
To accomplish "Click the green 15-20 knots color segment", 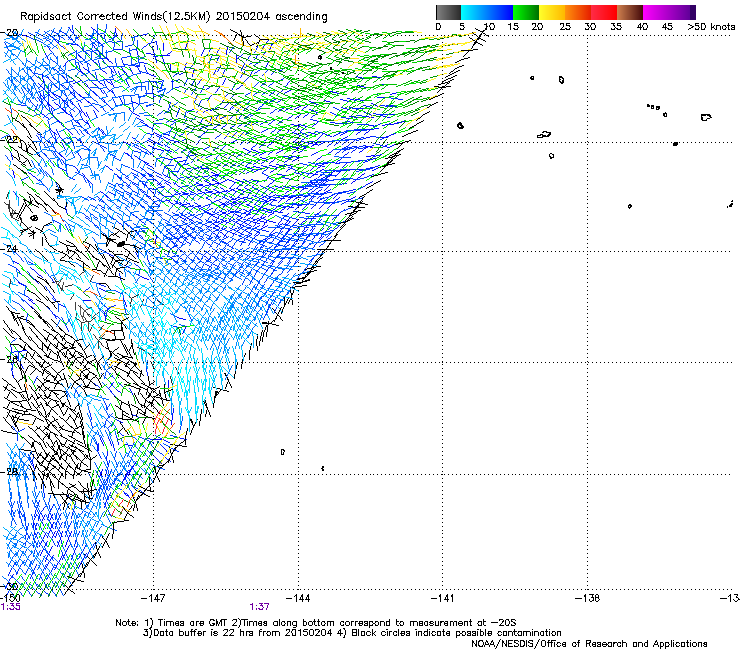I will point(526,12).
